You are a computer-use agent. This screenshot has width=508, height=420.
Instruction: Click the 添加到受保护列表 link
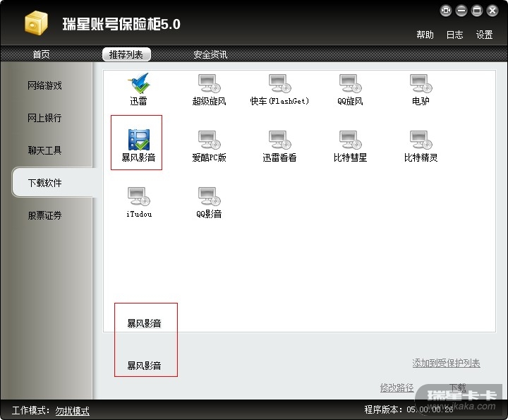coord(446,363)
